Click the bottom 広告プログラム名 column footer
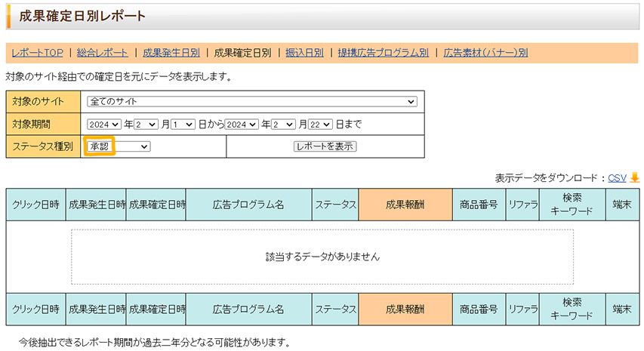The height and width of the screenshot is (351, 644). pyautogui.click(x=249, y=309)
